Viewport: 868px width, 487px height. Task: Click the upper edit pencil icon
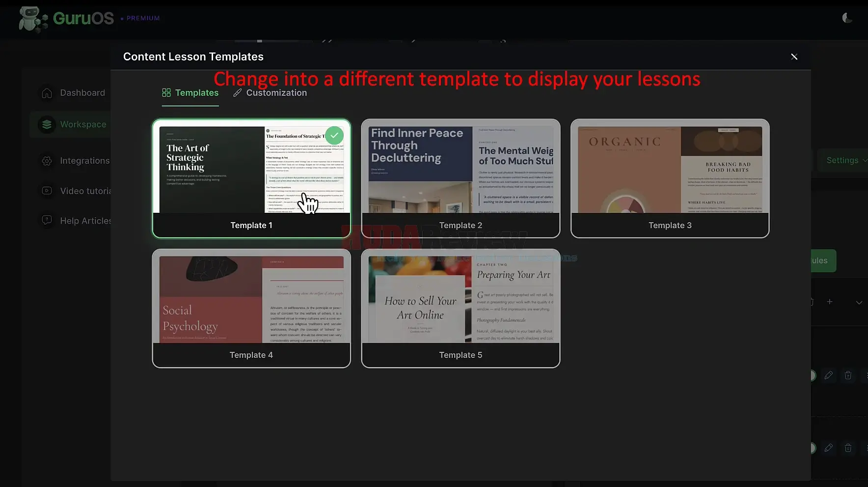tap(828, 375)
